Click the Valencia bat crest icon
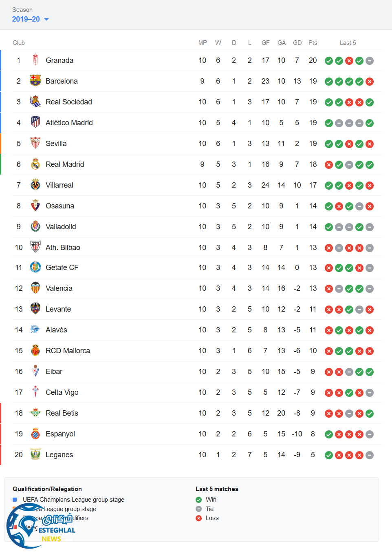 click(x=35, y=288)
